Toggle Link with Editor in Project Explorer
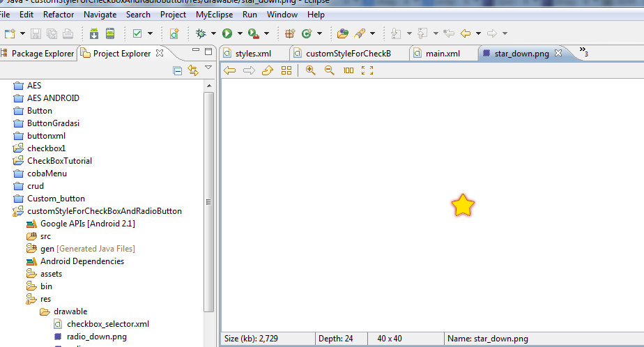Image resolution: width=644 pixels, height=347 pixels. 193,70
